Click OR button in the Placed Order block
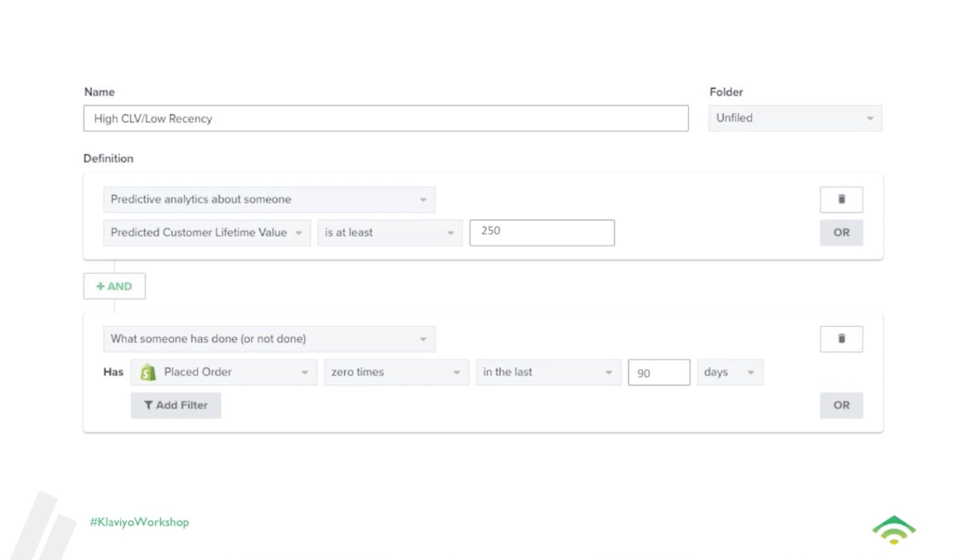980x560 pixels. tap(841, 405)
